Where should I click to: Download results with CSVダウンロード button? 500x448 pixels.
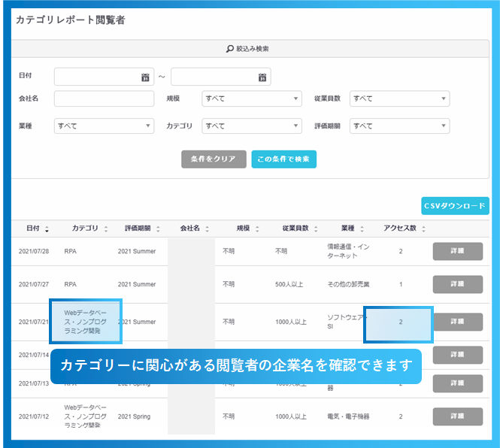[455, 206]
